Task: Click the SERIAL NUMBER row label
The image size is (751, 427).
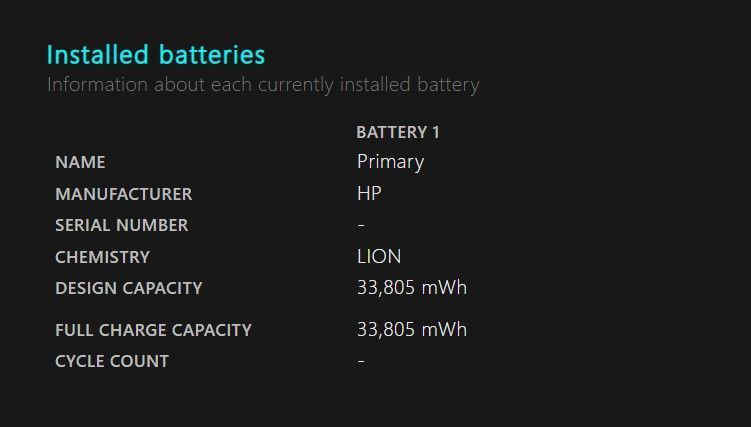Action: [121, 225]
